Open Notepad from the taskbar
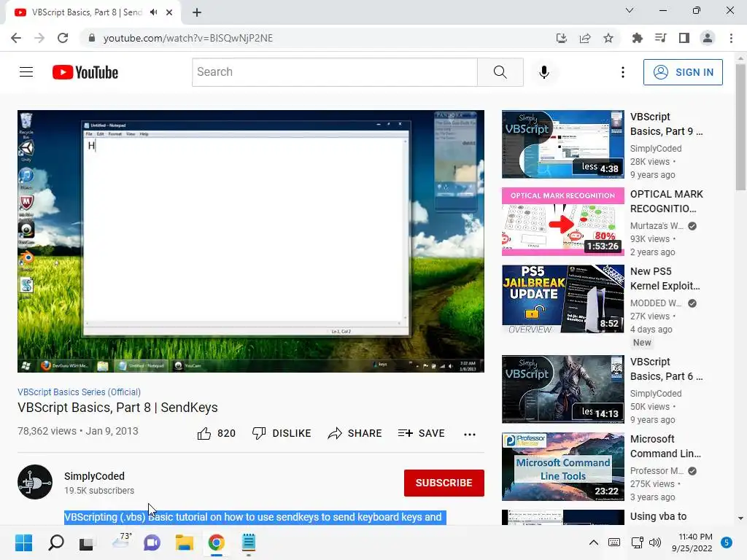The image size is (747, 560). pos(249,542)
